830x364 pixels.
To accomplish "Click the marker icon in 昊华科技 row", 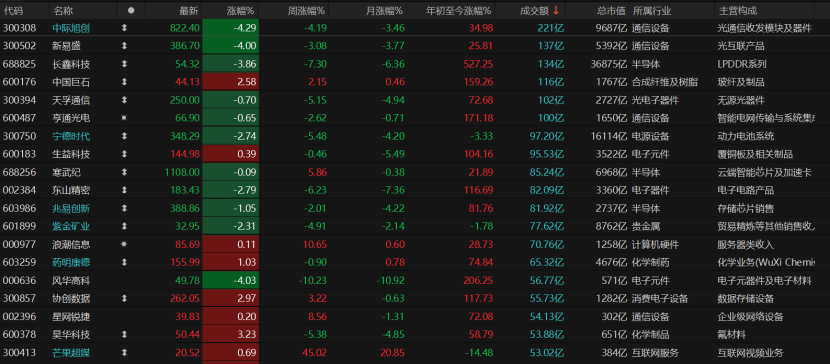I will pyautogui.click(x=124, y=334).
